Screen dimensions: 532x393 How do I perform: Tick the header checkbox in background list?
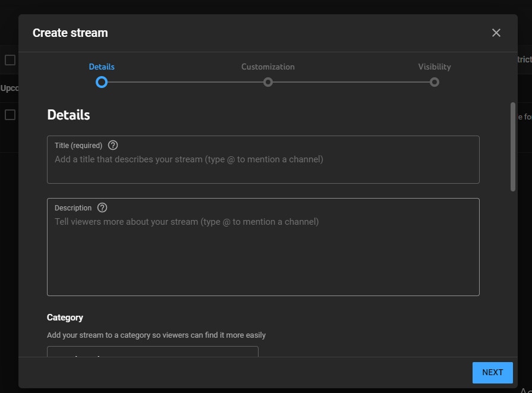click(x=10, y=60)
